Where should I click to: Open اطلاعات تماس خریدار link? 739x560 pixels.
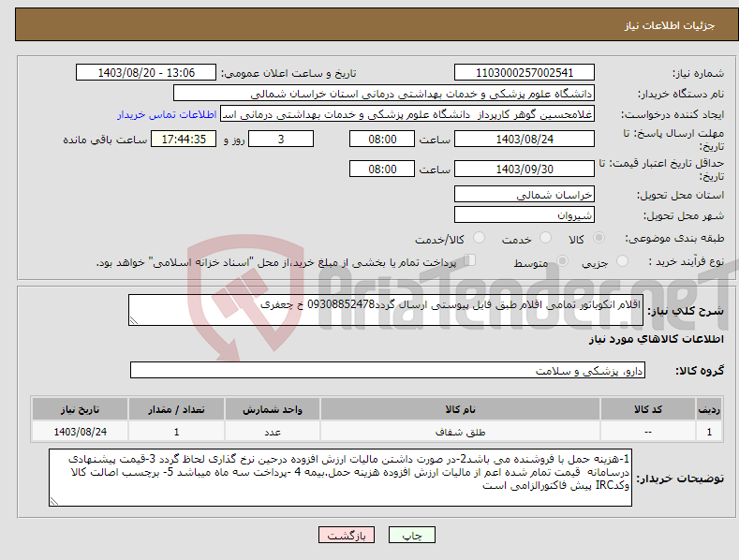click(x=167, y=114)
